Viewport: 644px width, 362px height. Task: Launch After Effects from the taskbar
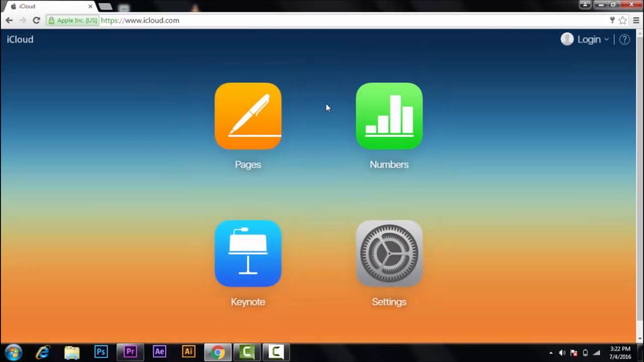159,352
